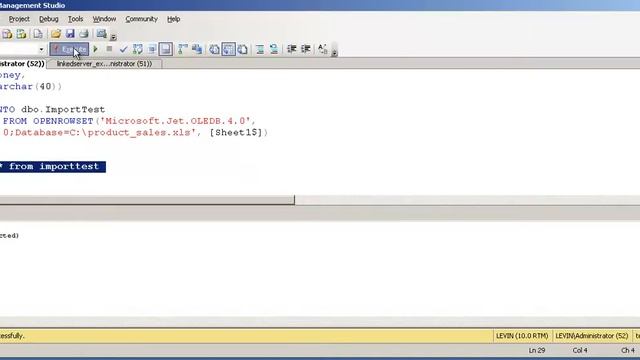Open the Query Options icon
Image resolution: width=640 pixels, height=360 pixels.
(152, 49)
